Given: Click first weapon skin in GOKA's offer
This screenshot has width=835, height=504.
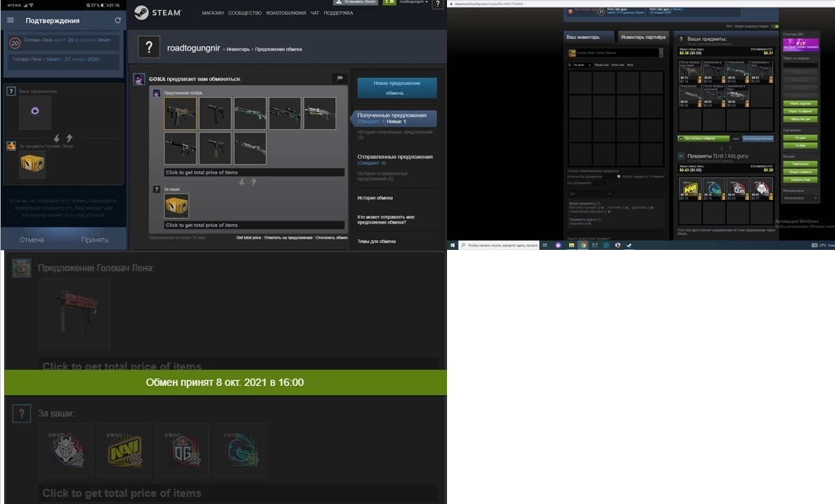Looking at the screenshot, I should (x=180, y=113).
